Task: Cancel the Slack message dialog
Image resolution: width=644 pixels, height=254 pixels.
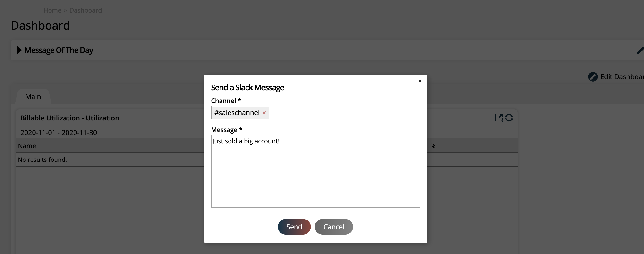Action: 333,227
